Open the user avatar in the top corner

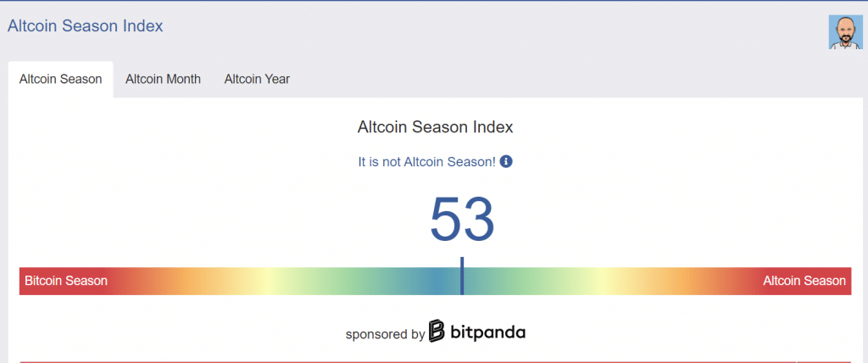pos(845,32)
